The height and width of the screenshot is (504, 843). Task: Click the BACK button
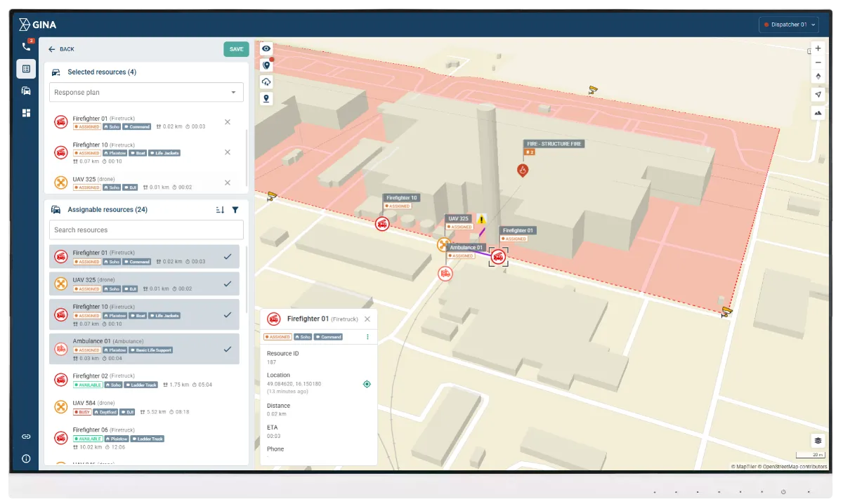click(x=62, y=49)
